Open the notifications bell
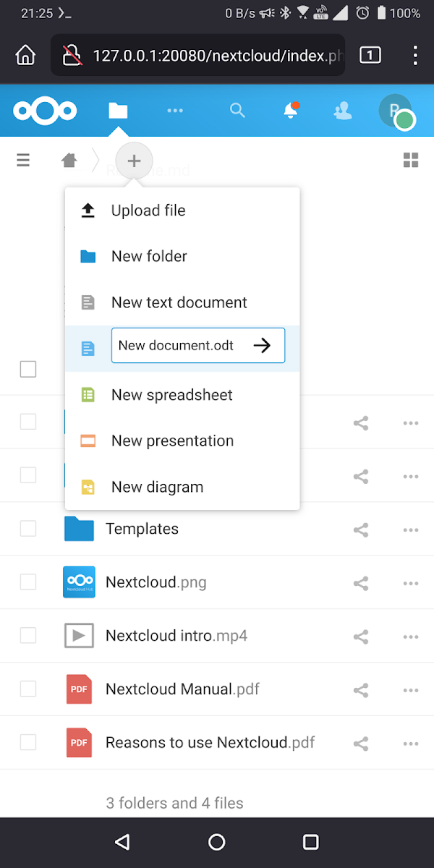This screenshot has width=434, height=868. [x=291, y=111]
